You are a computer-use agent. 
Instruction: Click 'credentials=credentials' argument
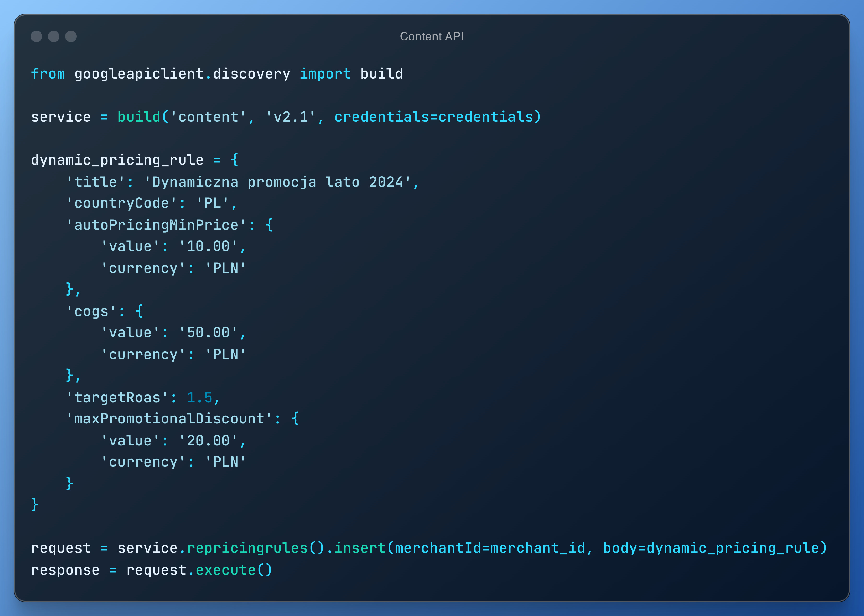434,117
